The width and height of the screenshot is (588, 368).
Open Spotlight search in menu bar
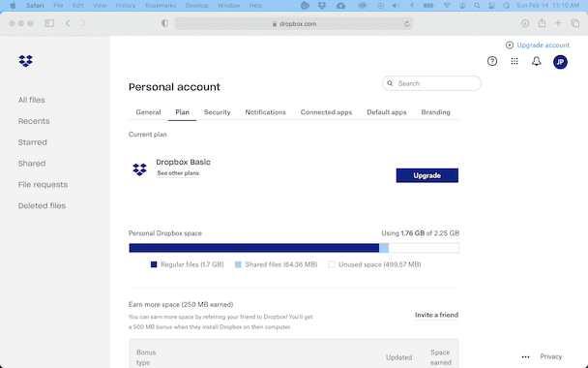(477, 5)
